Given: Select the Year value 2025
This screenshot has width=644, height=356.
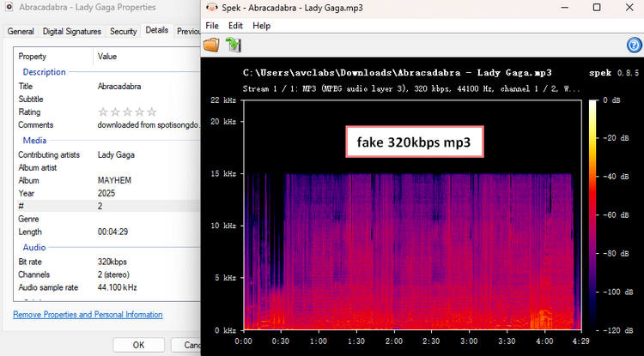Looking at the screenshot, I should (106, 193).
